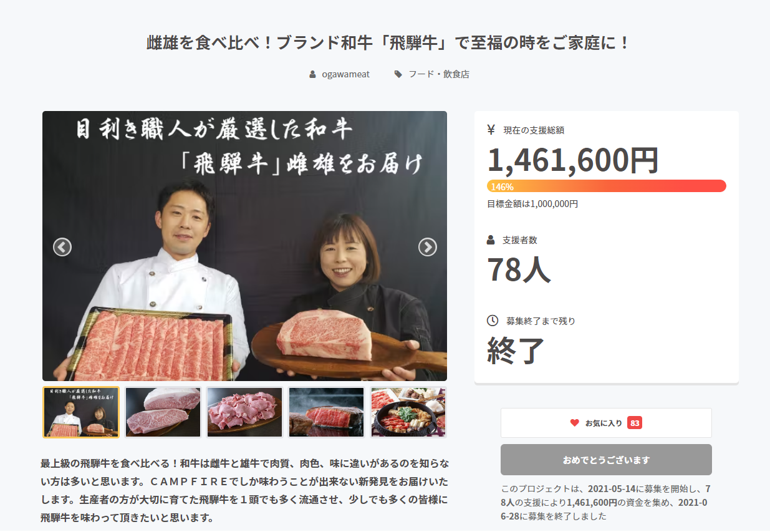Image resolution: width=770 pixels, height=532 pixels.
Task: Click the 146% funding progress bar
Action: 607,186
